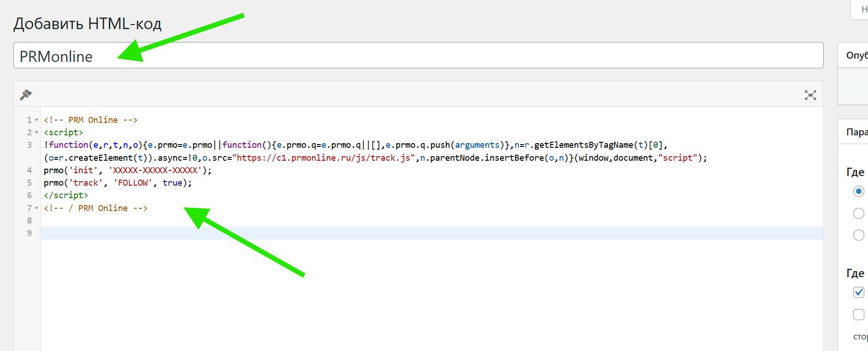Click the paintbrush theme icon in editor toolbar
Screen dimensions: 868x351
(26, 95)
